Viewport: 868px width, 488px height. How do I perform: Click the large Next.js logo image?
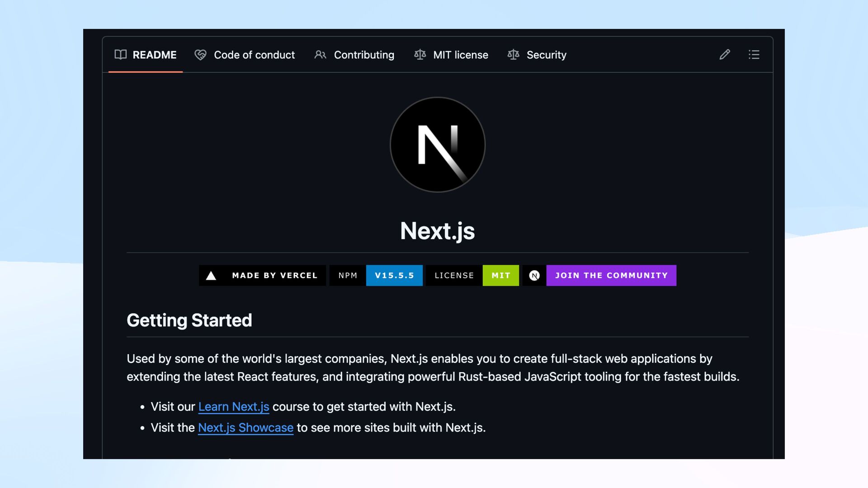tap(437, 145)
